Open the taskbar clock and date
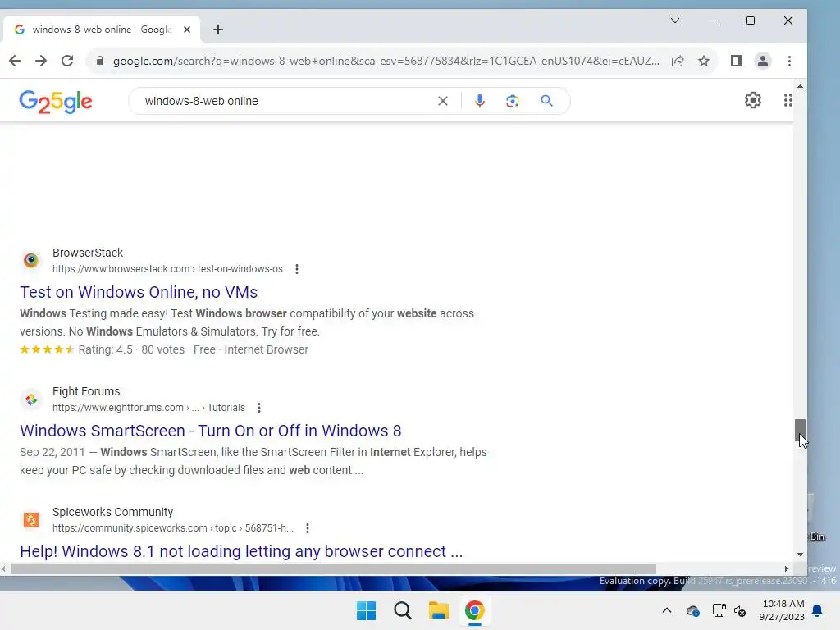 tap(782, 610)
